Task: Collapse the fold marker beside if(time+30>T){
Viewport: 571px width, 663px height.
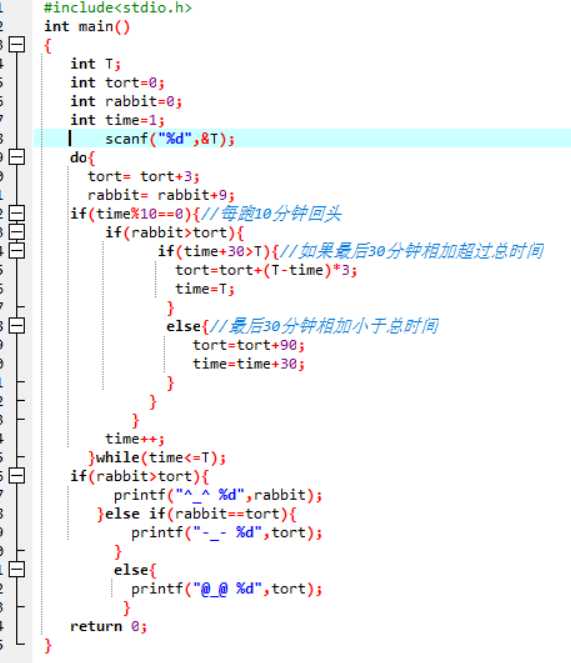Action: tap(16, 251)
